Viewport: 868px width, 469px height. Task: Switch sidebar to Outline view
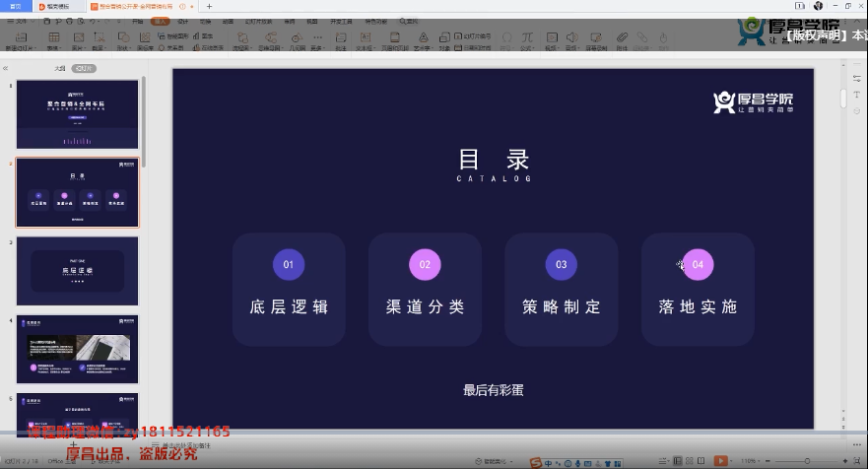pos(60,68)
